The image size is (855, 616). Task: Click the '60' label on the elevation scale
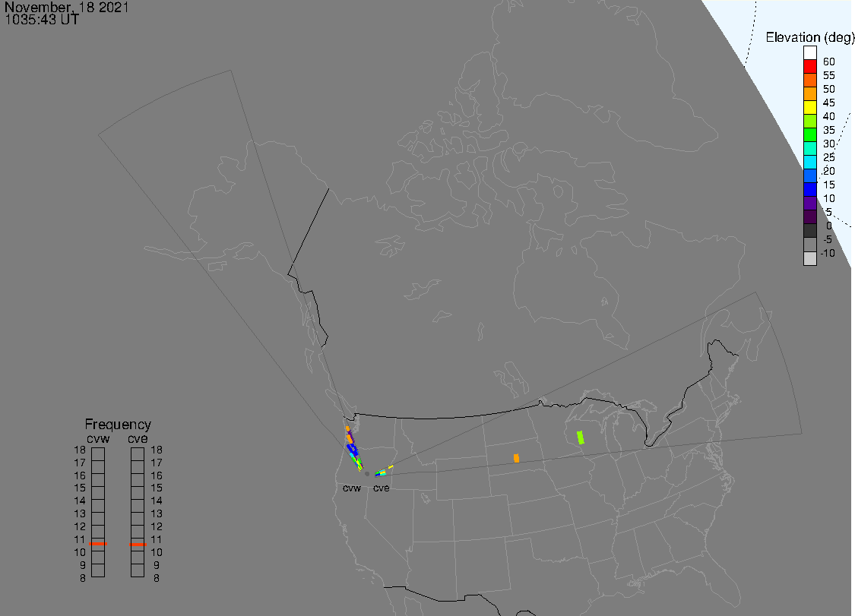(x=829, y=62)
